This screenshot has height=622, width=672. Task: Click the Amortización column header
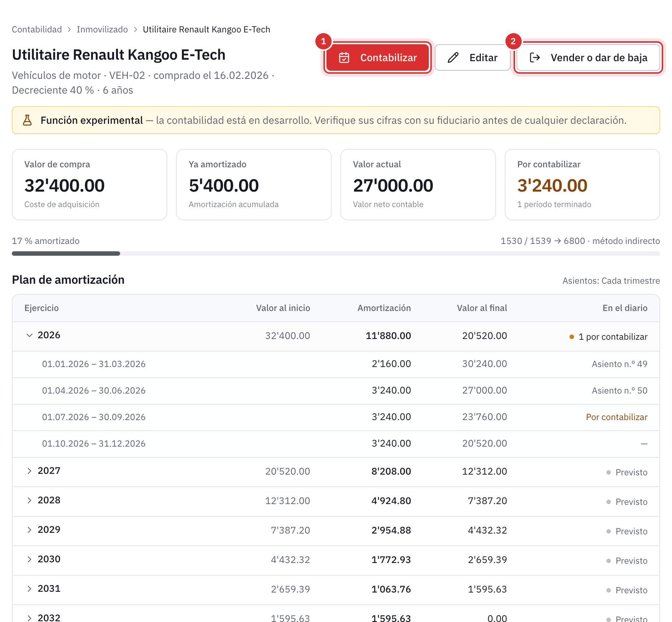point(384,308)
